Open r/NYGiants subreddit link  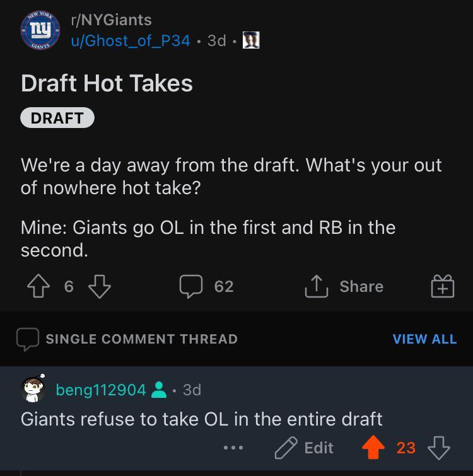111,20
